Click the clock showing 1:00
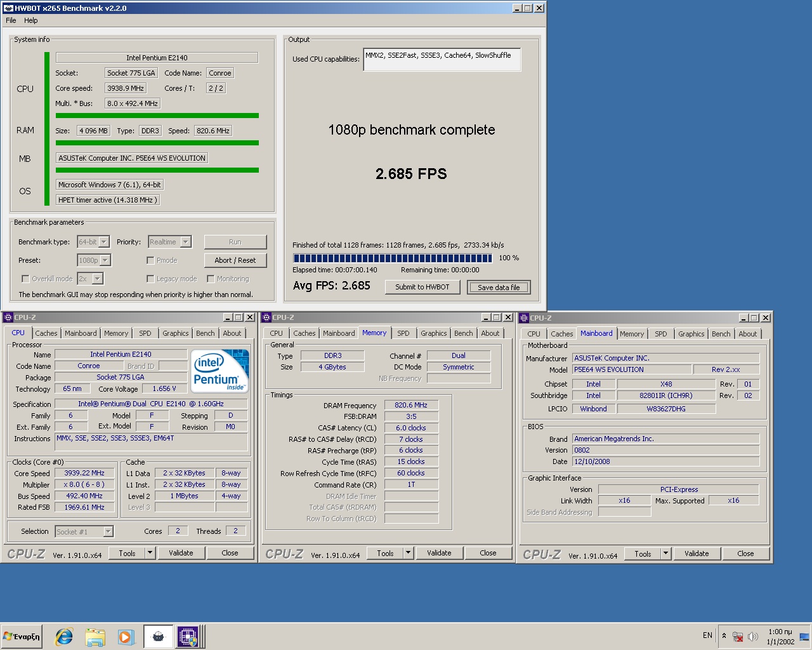Viewport: 812px width, 650px height. [780, 632]
